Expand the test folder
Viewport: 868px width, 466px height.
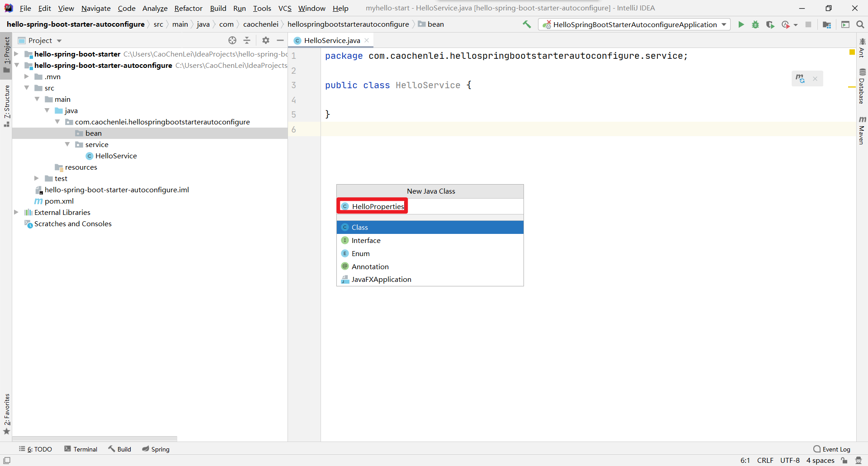(x=37, y=178)
